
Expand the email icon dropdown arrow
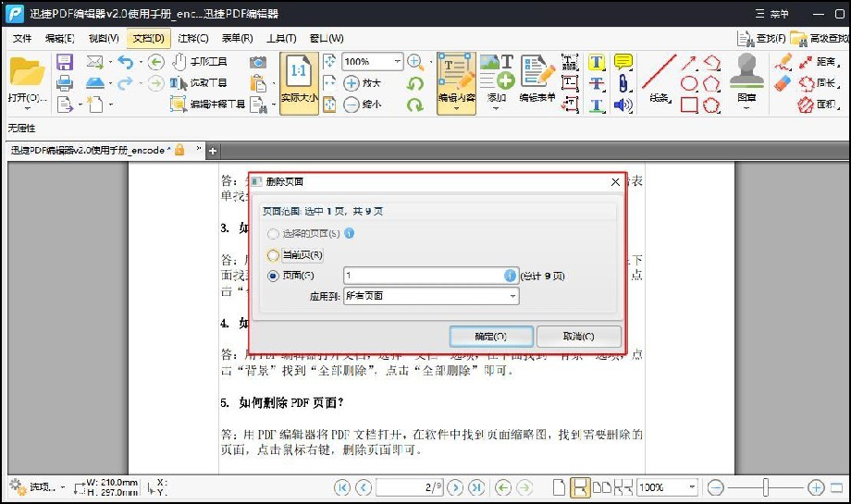110,62
